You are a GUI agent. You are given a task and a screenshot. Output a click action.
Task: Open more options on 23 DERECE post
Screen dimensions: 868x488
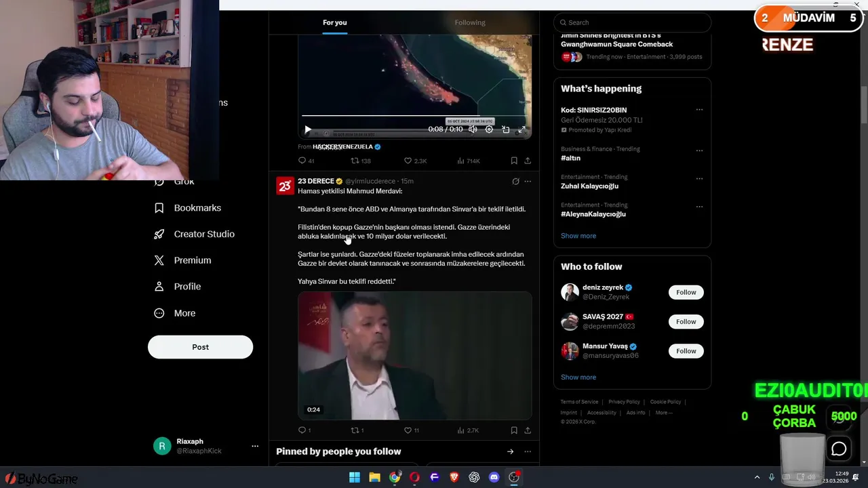click(x=528, y=182)
